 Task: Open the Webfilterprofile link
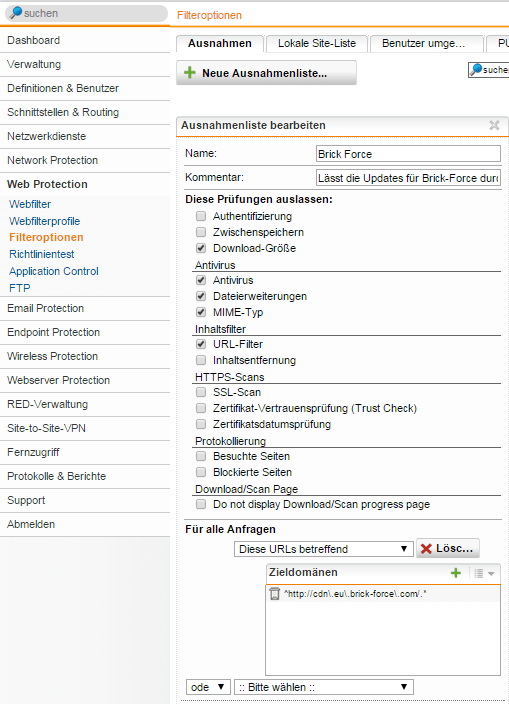tap(44, 221)
